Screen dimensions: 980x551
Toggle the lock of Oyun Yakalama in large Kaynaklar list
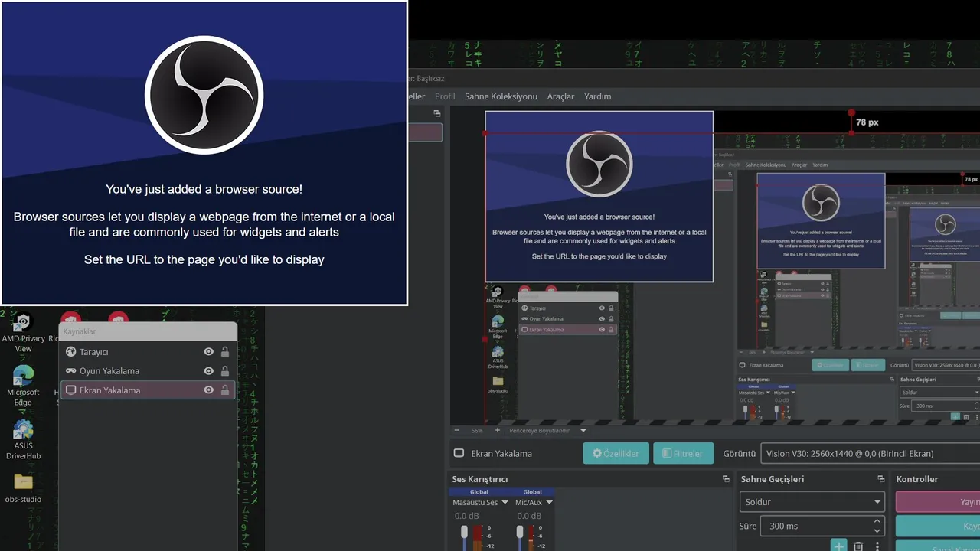225,371
